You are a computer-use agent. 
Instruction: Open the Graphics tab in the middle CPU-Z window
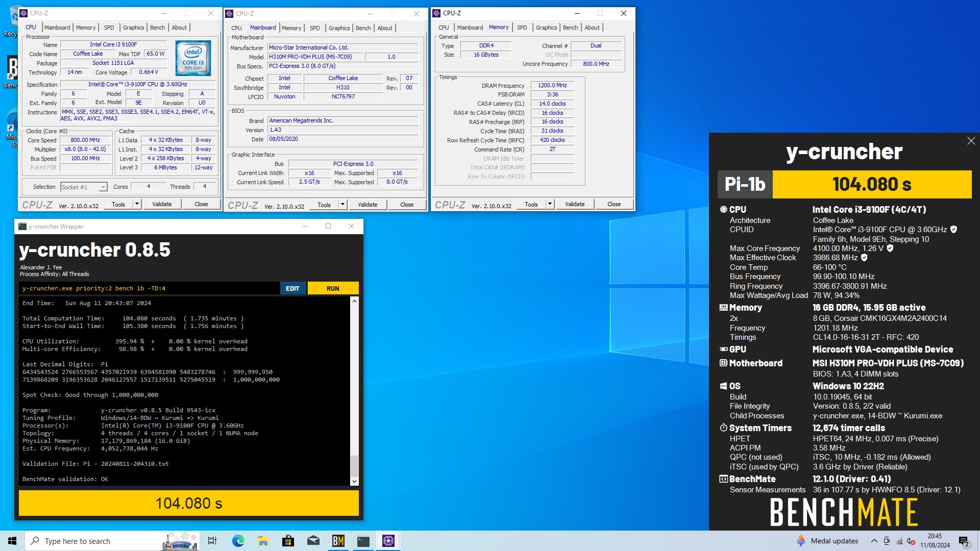339,28
